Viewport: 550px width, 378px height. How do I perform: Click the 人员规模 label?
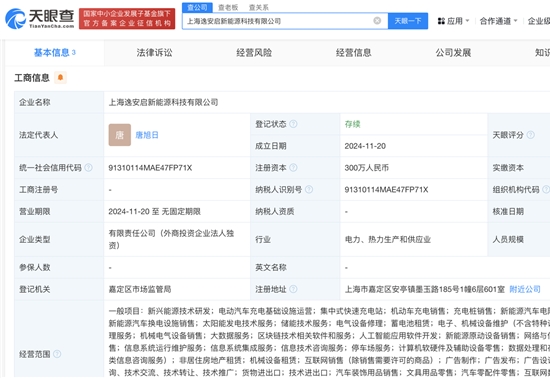pos(508,239)
